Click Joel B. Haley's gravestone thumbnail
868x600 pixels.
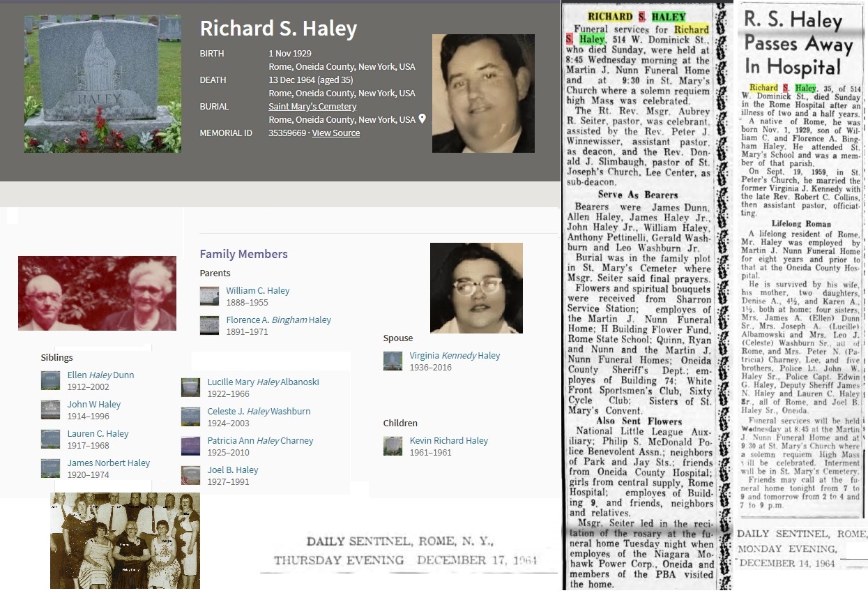[x=190, y=475]
